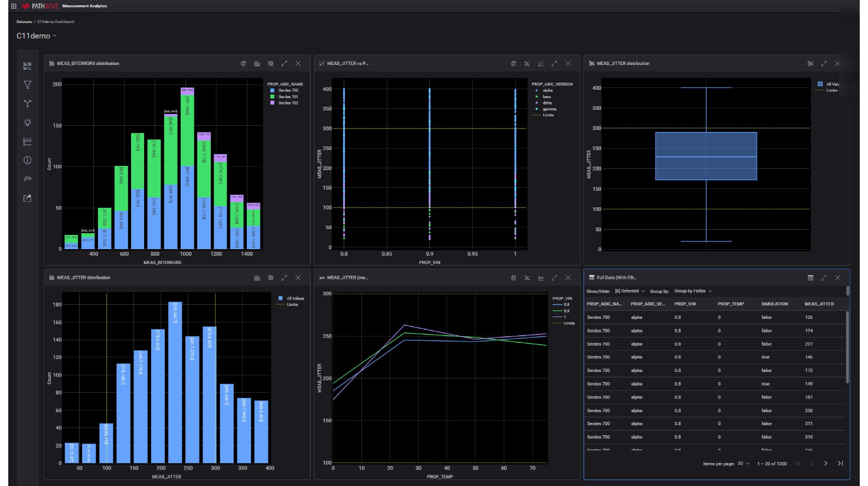Open the info icon in left sidebar

click(x=27, y=160)
